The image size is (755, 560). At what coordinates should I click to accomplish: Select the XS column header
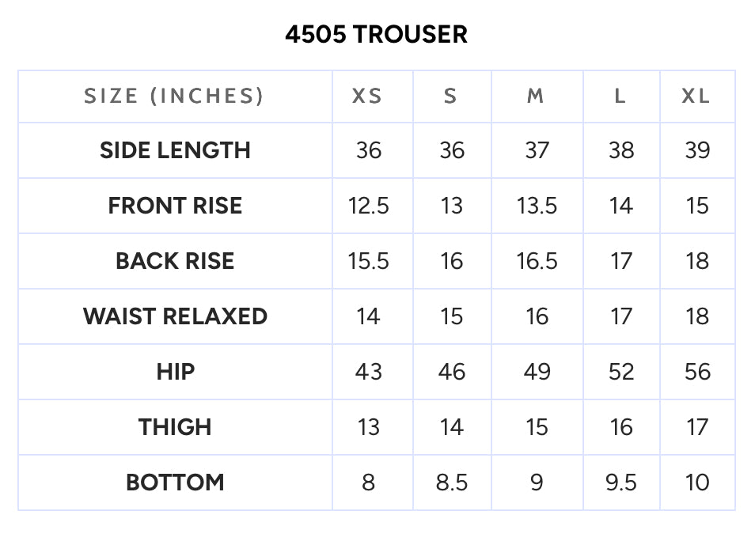click(x=367, y=96)
